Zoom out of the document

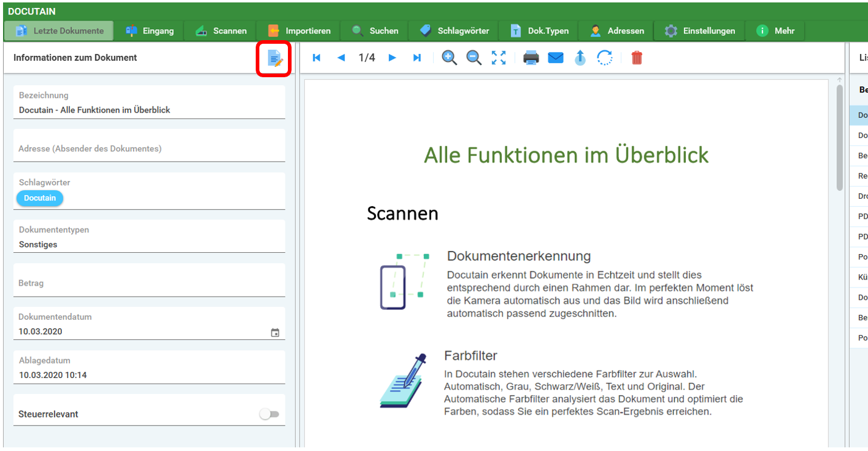click(x=474, y=58)
